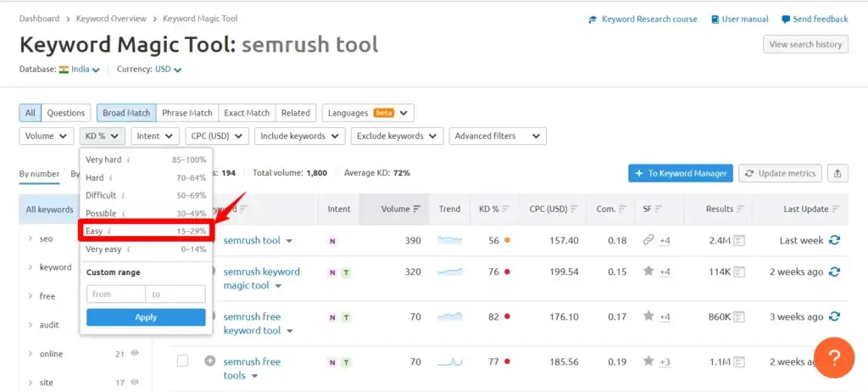The width and height of the screenshot is (868, 392).
Task: Open the India database dropdown
Action: (79, 70)
